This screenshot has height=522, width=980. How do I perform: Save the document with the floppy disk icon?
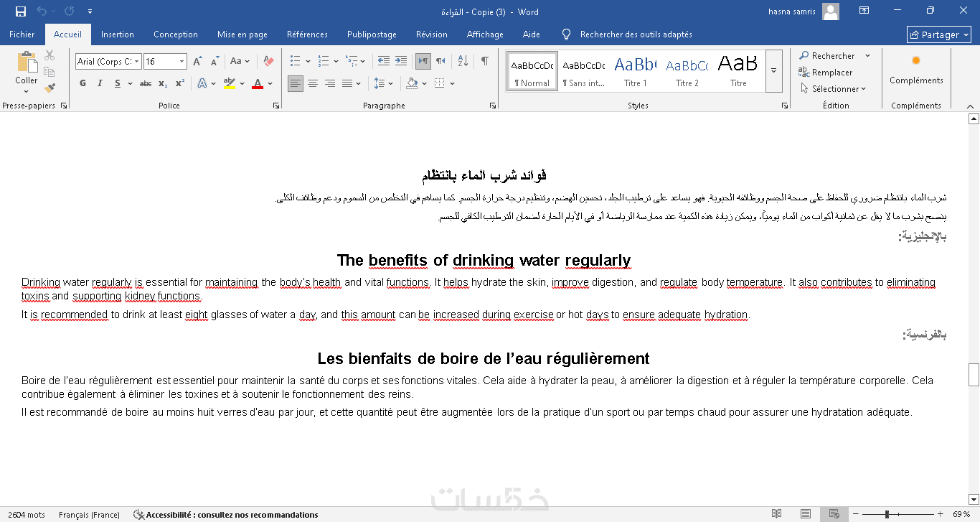(21, 11)
